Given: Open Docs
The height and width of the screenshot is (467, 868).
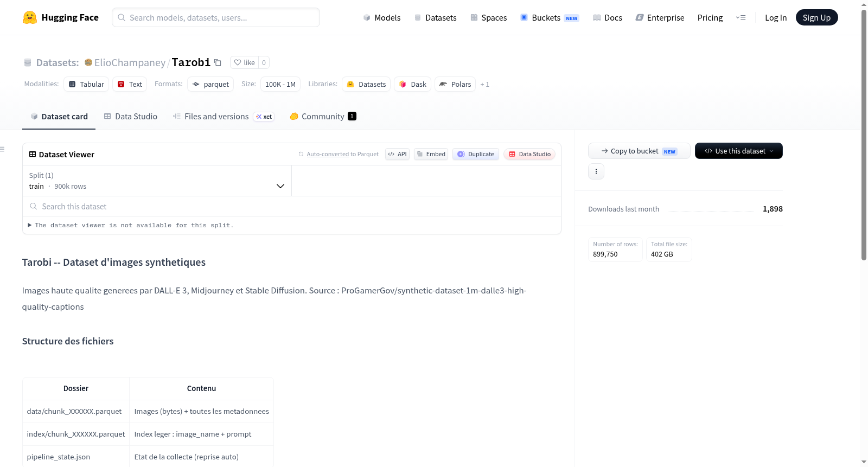Looking at the screenshot, I should [608, 17].
